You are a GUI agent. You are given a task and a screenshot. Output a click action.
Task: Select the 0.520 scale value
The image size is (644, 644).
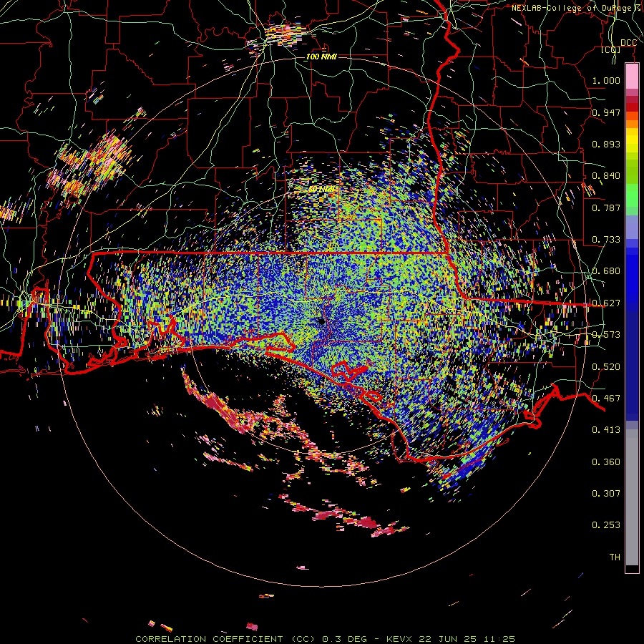point(606,366)
